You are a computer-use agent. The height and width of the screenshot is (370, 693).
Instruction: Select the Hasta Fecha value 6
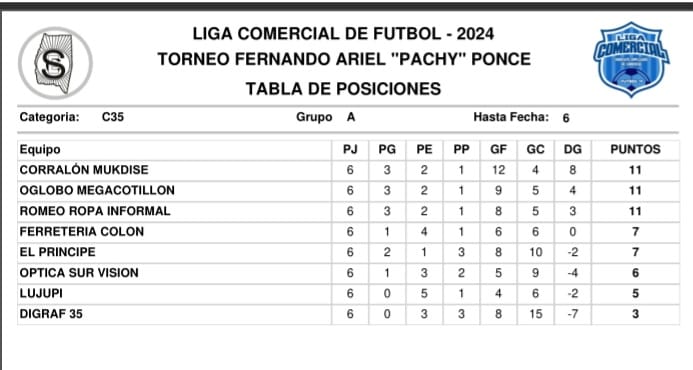point(566,118)
